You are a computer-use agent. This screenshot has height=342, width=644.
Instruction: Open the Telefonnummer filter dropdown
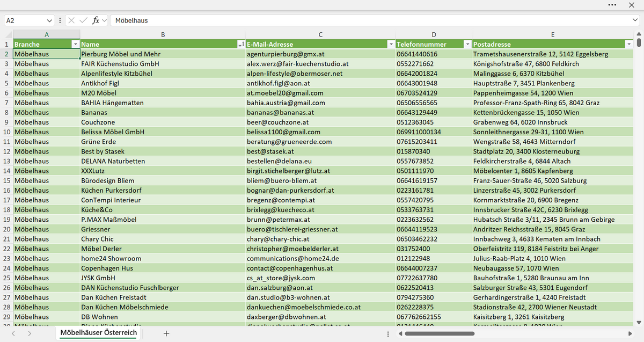pyautogui.click(x=467, y=44)
